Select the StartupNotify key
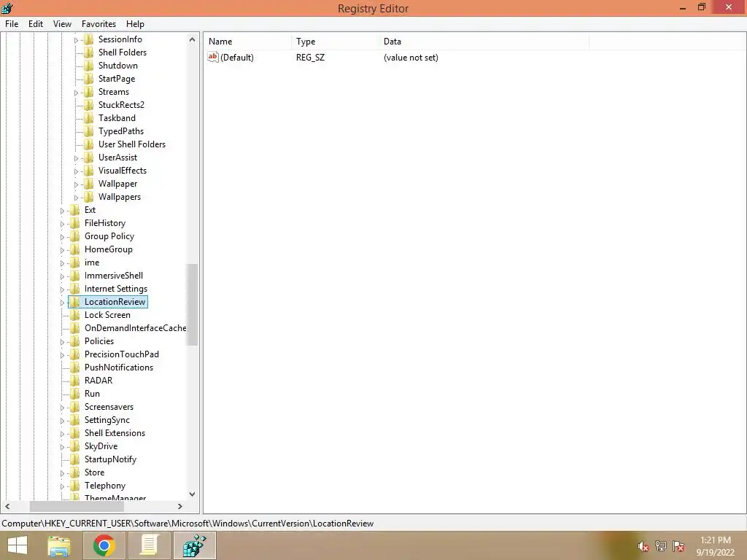Viewport: 747px width, 560px height. 110,459
